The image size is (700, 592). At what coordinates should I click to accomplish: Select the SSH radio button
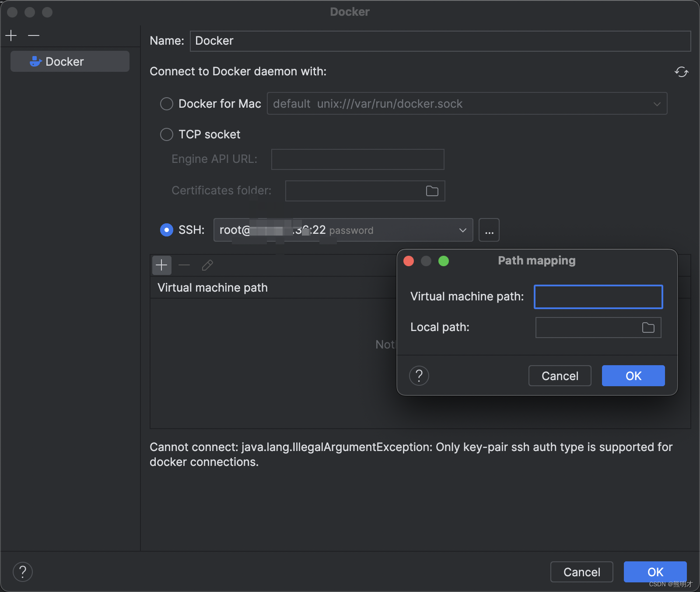pyautogui.click(x=167, y=230)
